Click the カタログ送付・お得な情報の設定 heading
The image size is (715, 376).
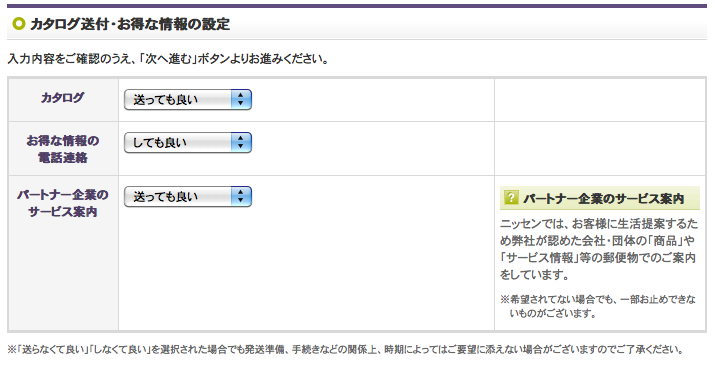click(130, 24)
